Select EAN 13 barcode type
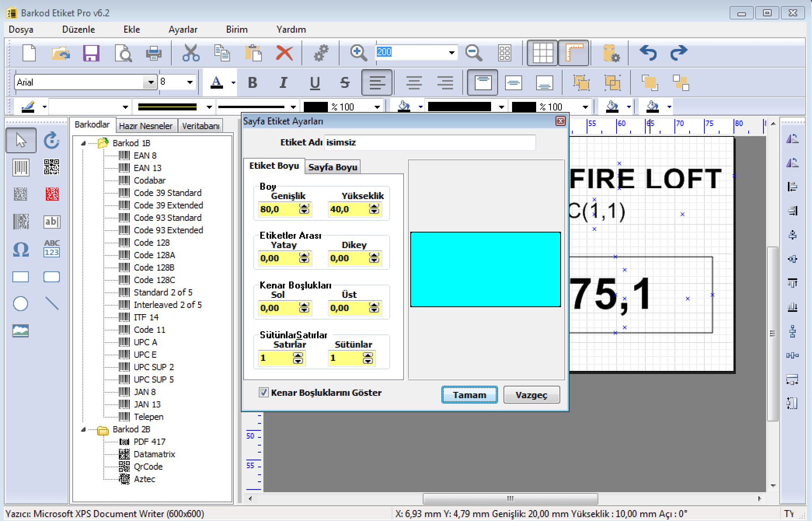 click(147, 168)
